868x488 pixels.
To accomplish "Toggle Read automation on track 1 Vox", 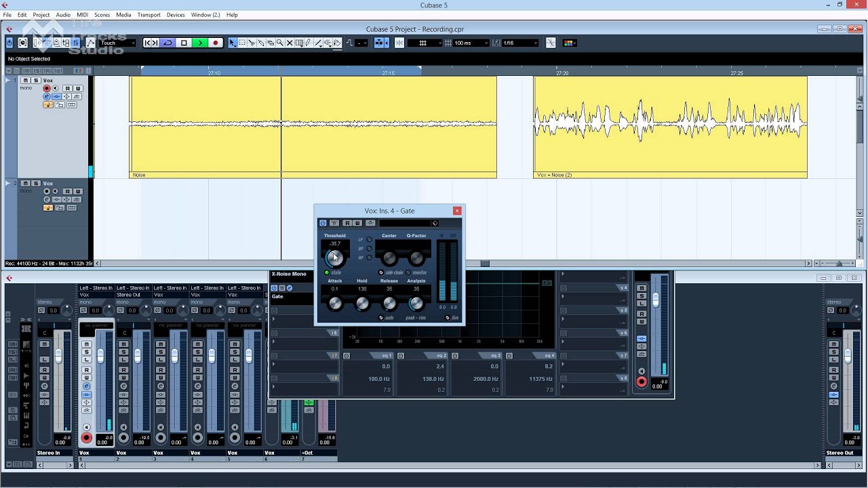I will coord(68,88).
